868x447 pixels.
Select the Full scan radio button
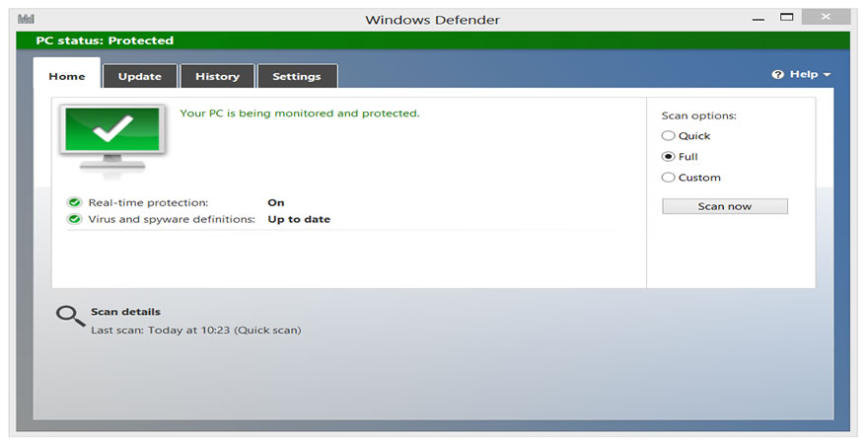tap(668, 157)
